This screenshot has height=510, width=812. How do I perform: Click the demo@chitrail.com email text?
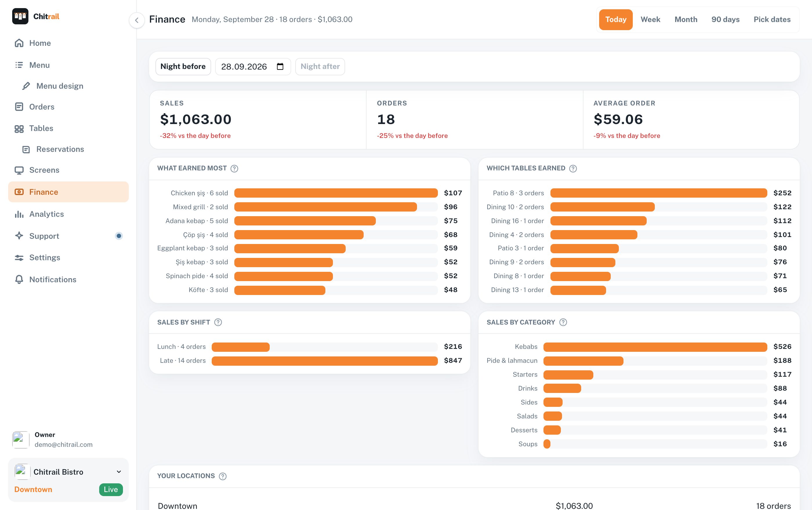pyautogui.click(x=64, y=445)
